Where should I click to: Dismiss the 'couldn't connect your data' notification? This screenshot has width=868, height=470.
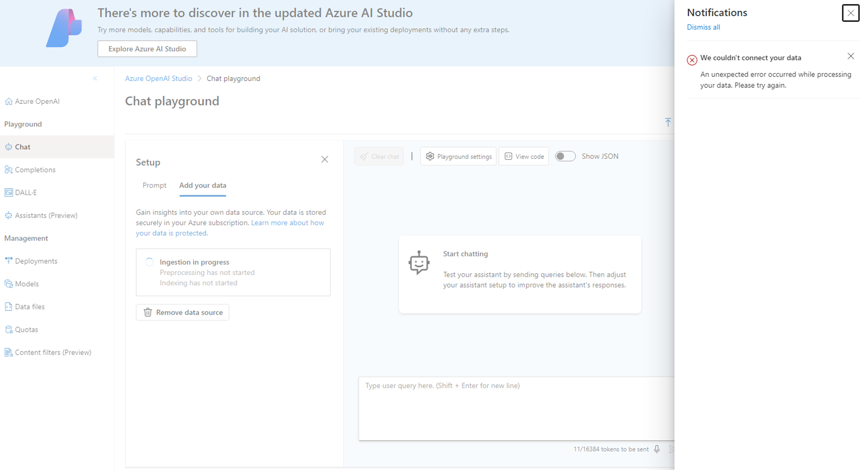[x=850, y=56]
